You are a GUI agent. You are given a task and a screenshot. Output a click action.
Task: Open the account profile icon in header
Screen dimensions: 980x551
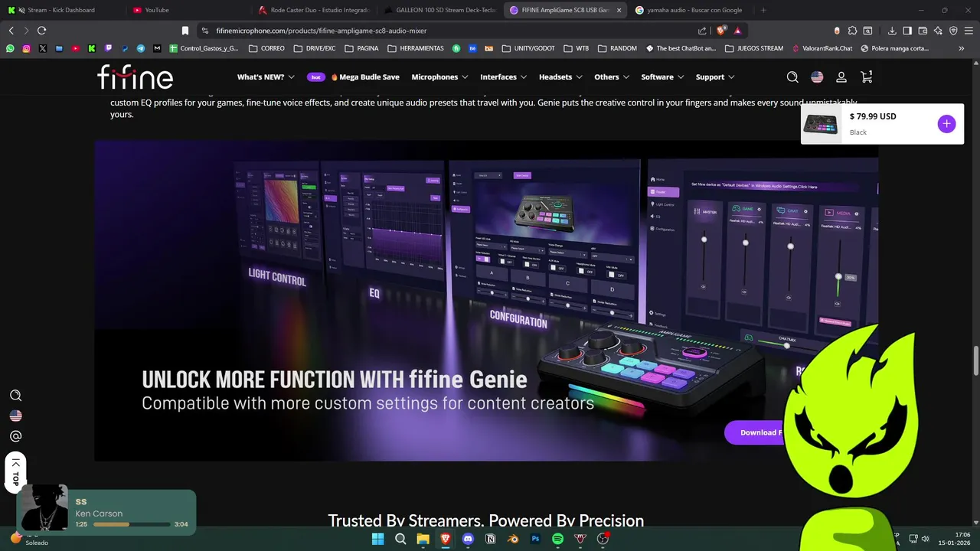tap(841, 77)
